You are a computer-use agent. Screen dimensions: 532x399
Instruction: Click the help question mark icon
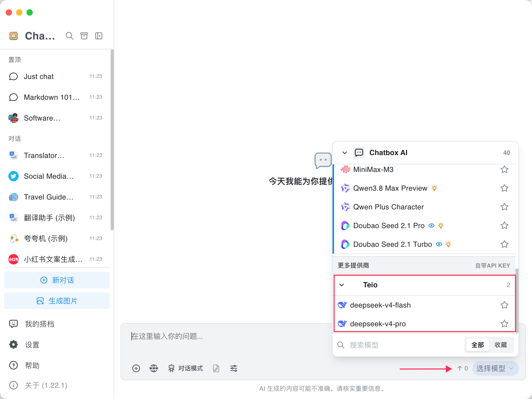pyautogui.click(x=14, y=365)
